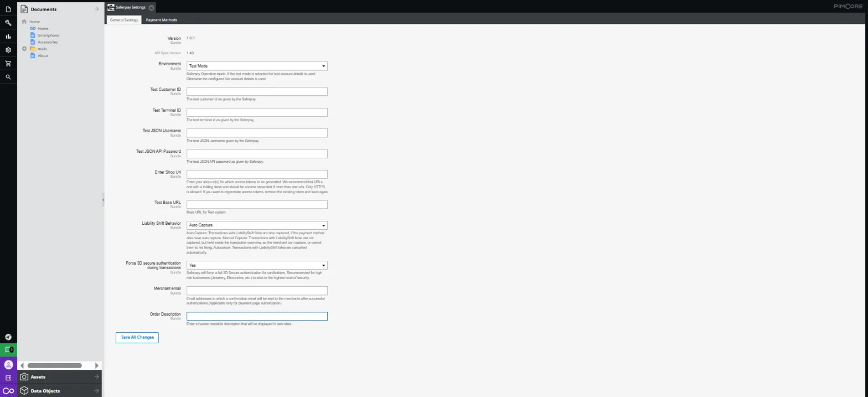Open the Ecommerce shopping cart menu
Screen dimensions: 868x397
tap(8, 64)
